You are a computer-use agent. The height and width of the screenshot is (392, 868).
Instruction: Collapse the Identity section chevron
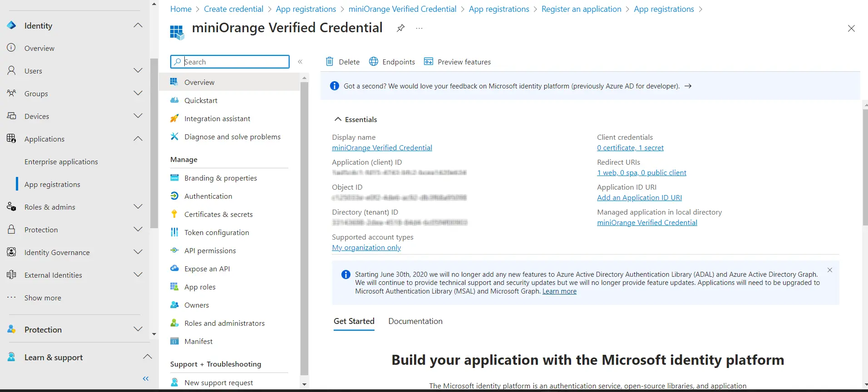[138, 25]
